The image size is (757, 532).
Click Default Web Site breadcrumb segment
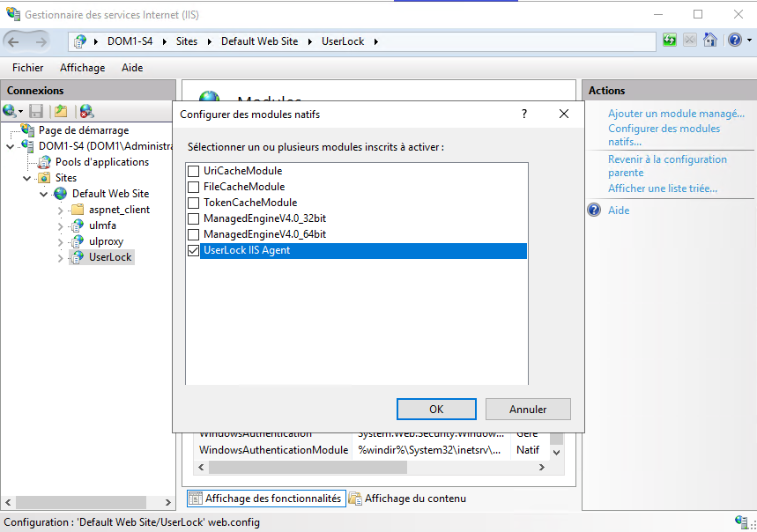pyautogui.click(x=259, y=41)
